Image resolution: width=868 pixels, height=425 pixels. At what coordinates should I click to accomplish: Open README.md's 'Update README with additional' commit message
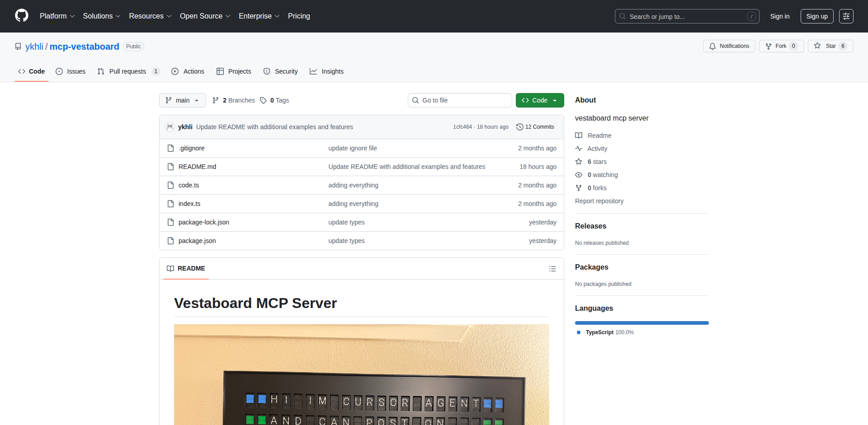coord(407,167)
